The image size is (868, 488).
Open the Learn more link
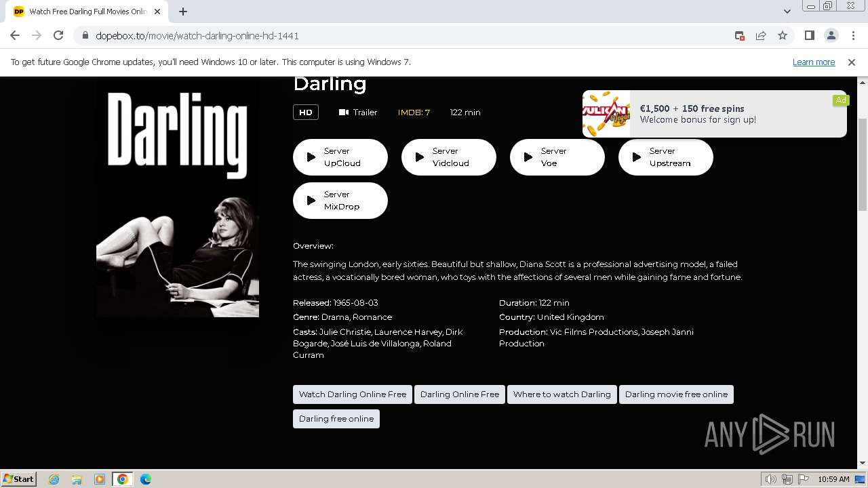coord(814,62)
